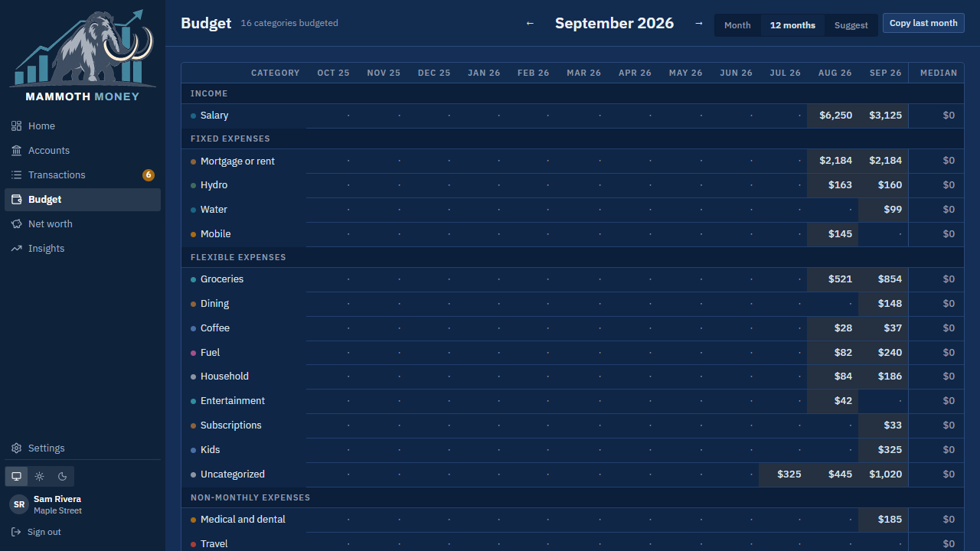980x551 pixels.
Task: Click the Sam Rivera user name
Action: [x=57, y=499]
